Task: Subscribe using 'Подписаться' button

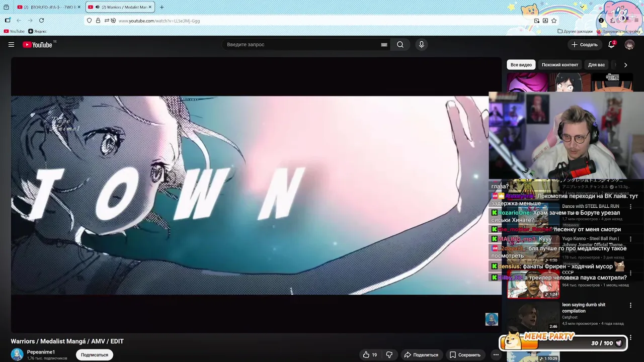Action: [x=95, y=355]
